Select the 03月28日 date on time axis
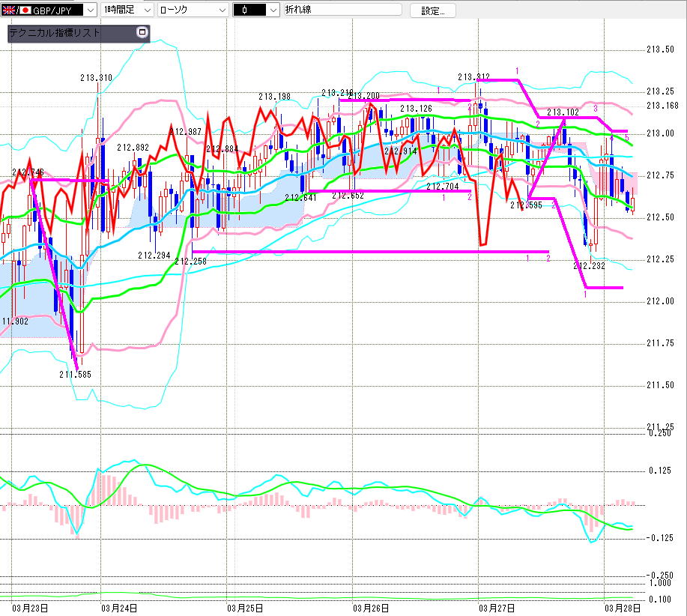The width and height of the screenshot is (687, 616). (x=623, y=608)
